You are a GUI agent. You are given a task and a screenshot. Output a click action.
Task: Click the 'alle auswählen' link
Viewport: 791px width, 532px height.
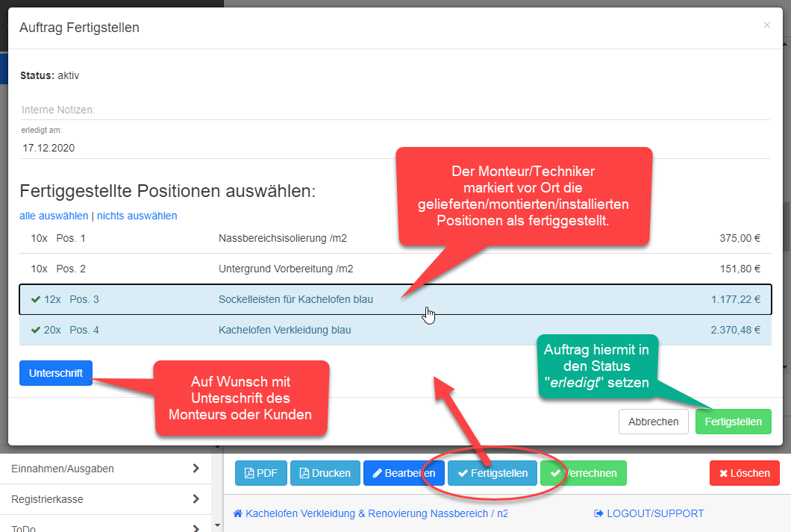pyautogui.click(x=54, y=216)
